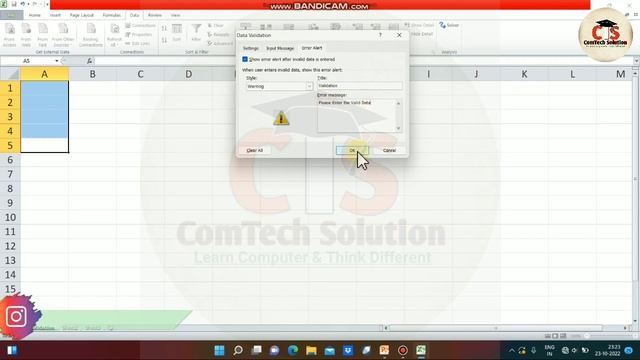The width and height of the screenshot is (640, 360).
Task: Click the zoom slider in status bar
Action: 587,336
